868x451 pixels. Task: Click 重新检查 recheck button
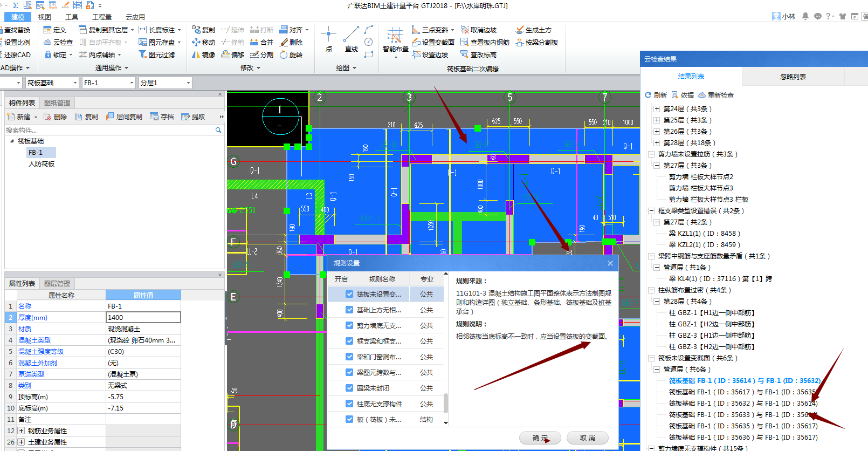716,95
